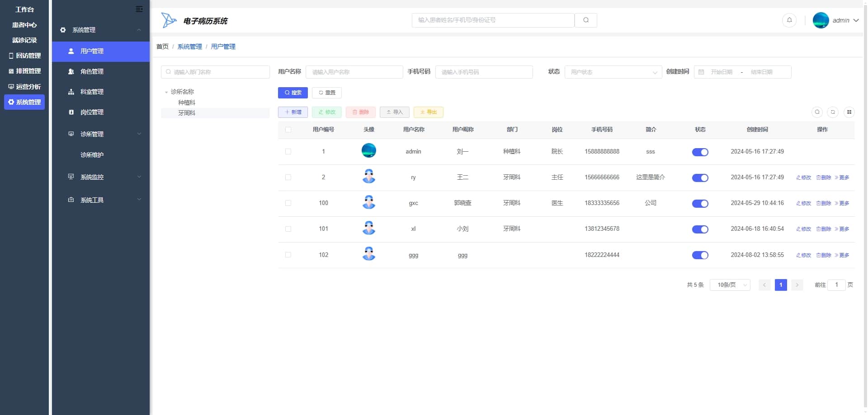Click 删除 link for user xl
The width and height of the screenshot is (868, 415).
[x=824, y=229]
